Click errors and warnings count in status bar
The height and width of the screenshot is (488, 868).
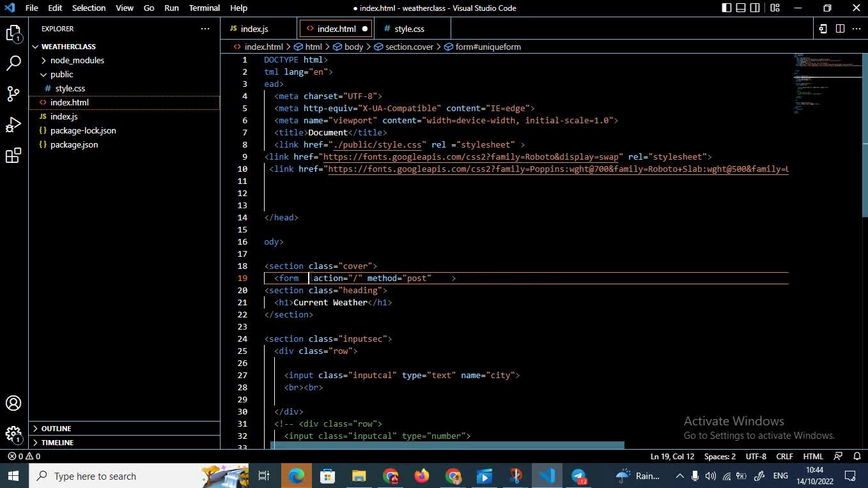pos(24,456)
